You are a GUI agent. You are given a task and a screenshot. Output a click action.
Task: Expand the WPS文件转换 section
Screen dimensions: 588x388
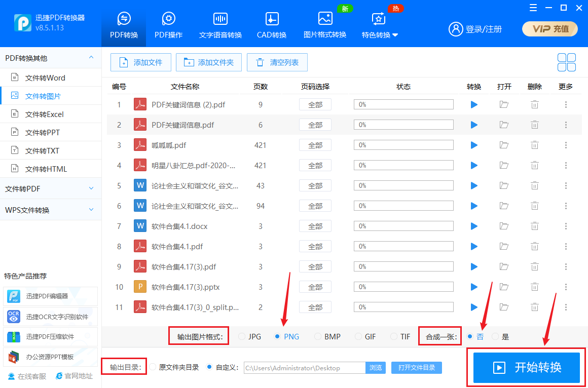point(91,210)
